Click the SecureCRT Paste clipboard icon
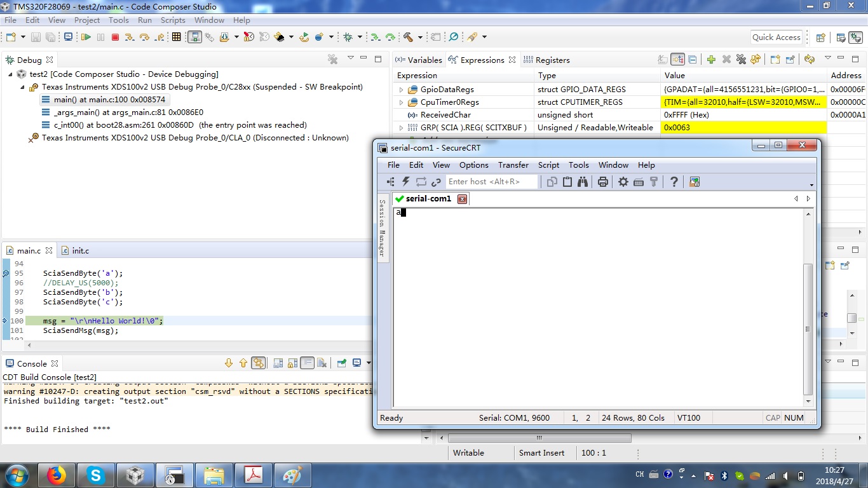 tap(567, 182)
